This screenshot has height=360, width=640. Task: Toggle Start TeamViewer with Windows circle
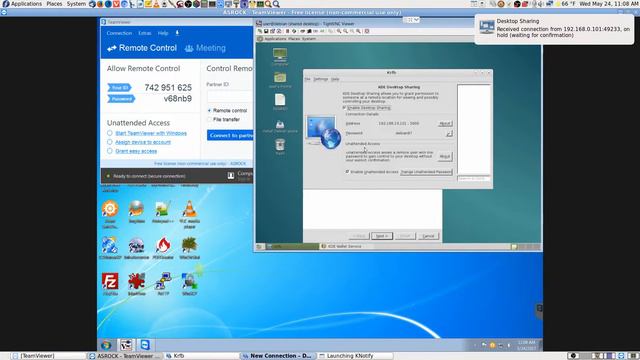[x=109, y=133]
